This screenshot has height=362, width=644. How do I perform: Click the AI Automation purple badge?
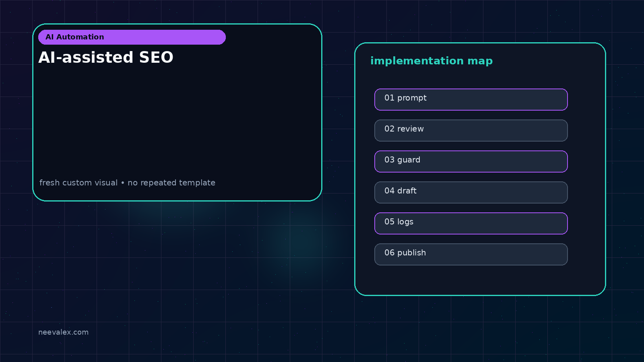click(x=132, y=37)
